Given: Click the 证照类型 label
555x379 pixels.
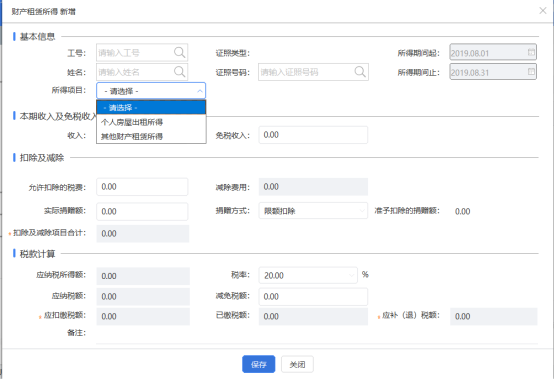Looking at the screenshot, I should pos(233,53).
